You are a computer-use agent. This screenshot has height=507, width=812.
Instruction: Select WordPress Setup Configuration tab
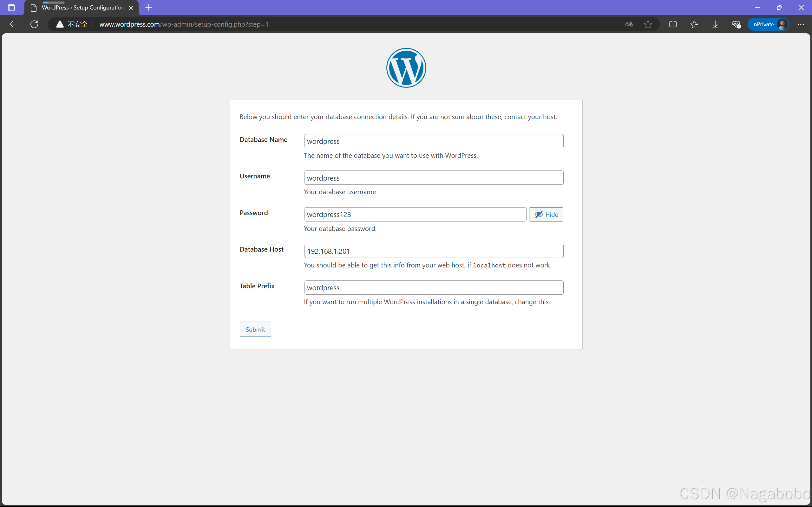click(82, 7)
